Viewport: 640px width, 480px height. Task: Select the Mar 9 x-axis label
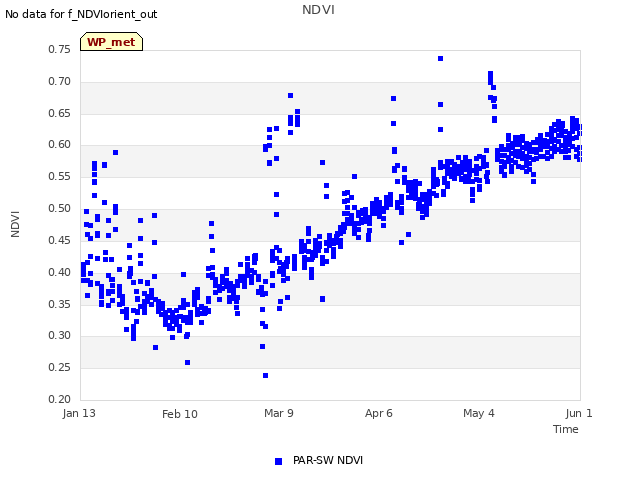point(279,413)
